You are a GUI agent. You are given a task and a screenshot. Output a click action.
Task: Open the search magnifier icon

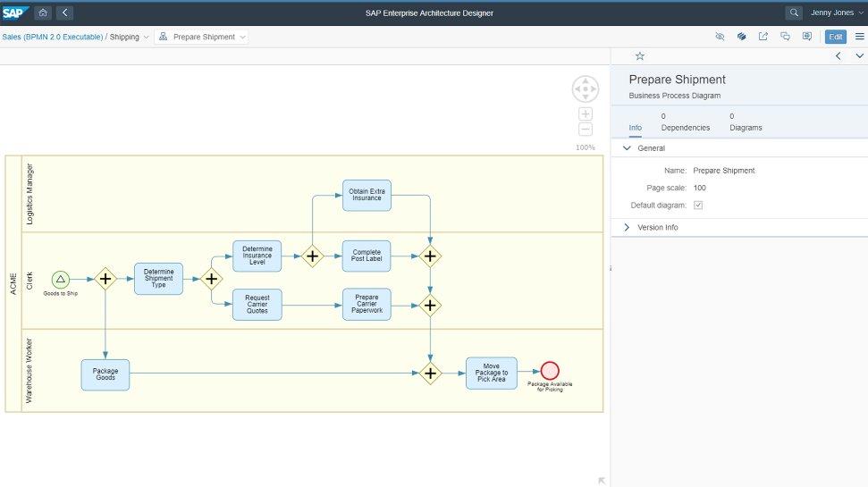pos(794,13)
